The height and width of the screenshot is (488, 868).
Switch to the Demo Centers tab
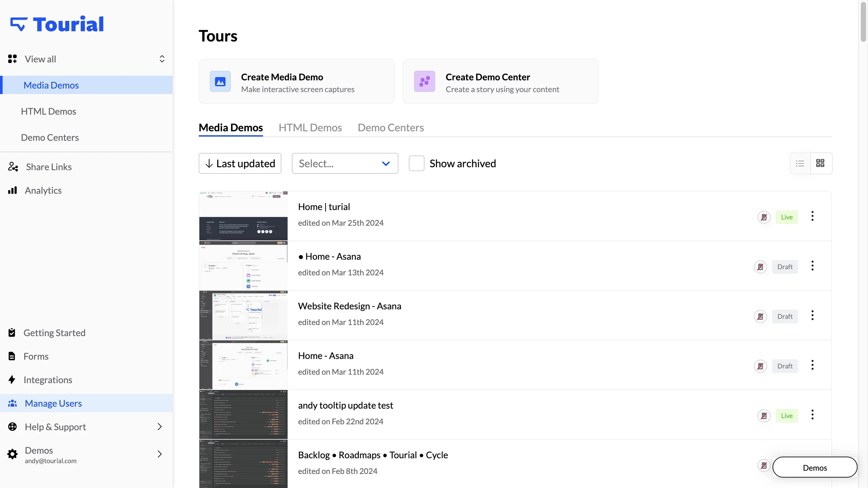[x=391, y=128]
